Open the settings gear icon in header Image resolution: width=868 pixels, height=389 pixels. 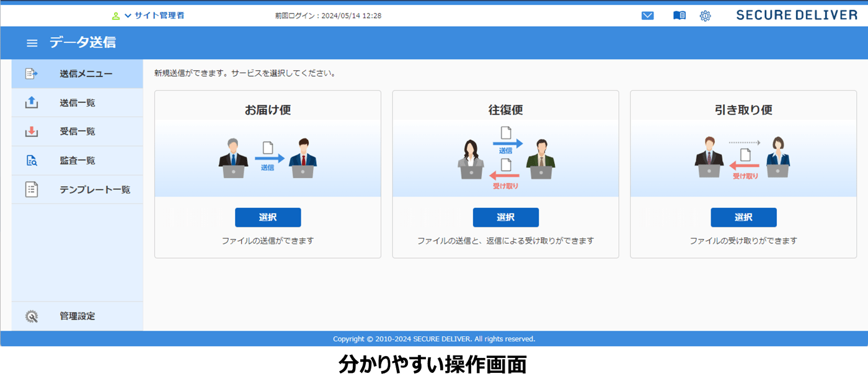706,16
